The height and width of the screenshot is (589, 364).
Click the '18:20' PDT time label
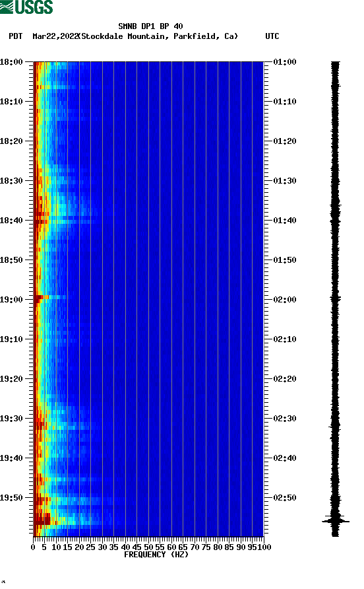click(11, 141)
